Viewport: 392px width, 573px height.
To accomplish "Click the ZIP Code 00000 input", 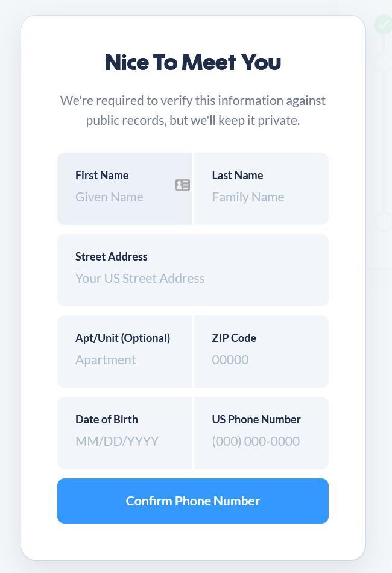I will [261, 352].
